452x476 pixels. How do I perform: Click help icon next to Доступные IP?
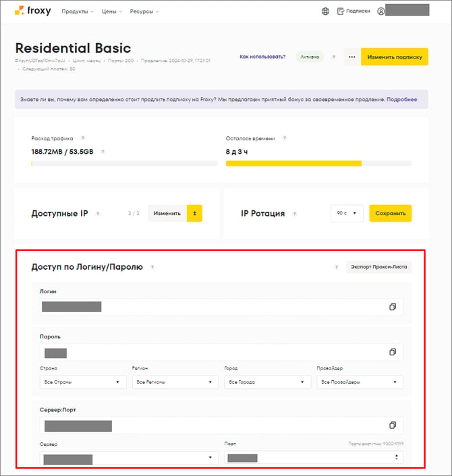coord(98,214)
